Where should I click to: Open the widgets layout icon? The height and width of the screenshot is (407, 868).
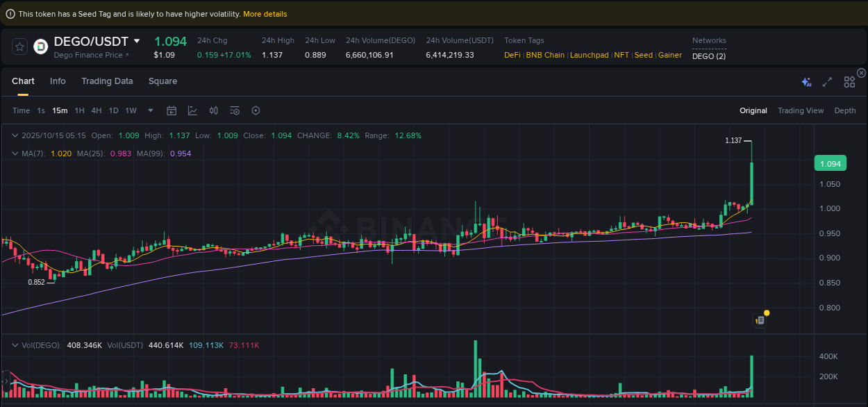pos(849,81)
